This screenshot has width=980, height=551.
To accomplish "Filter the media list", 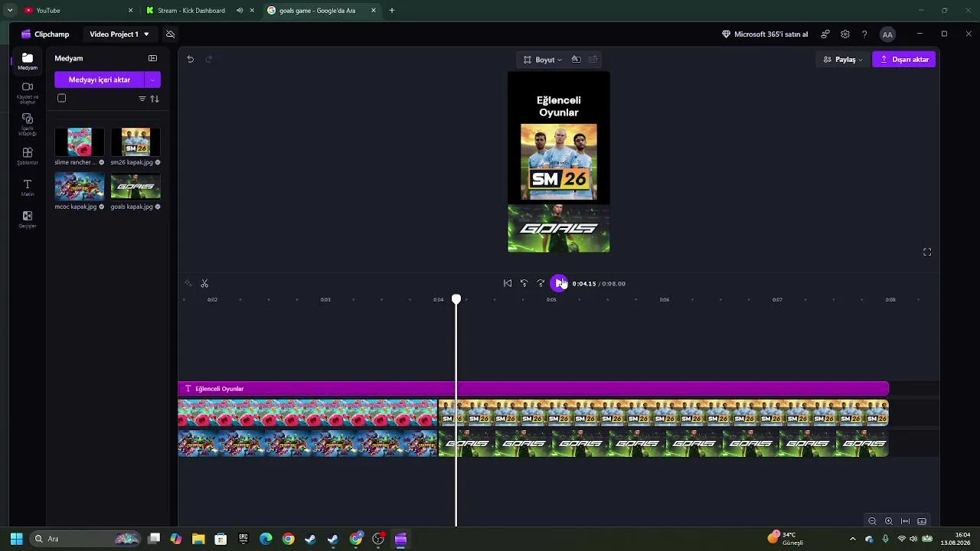I will [142, 99].
